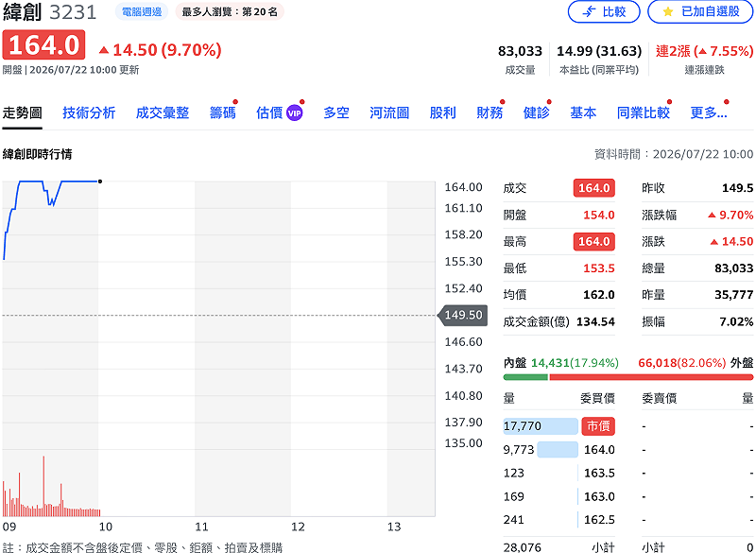The height and width of the screenshot is (553, 756).
Task: Switch to the 多空 tab
Action: [336, 112]
